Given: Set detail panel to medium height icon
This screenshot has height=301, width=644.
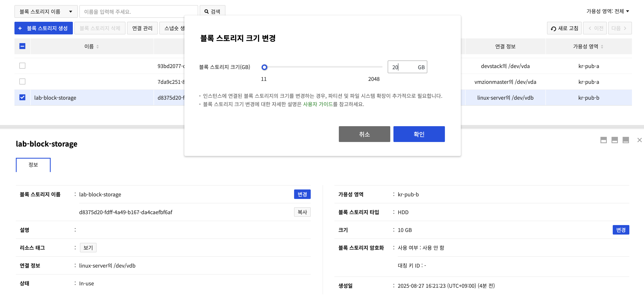Looking at the screenshot, I should [x=615, y=140].
